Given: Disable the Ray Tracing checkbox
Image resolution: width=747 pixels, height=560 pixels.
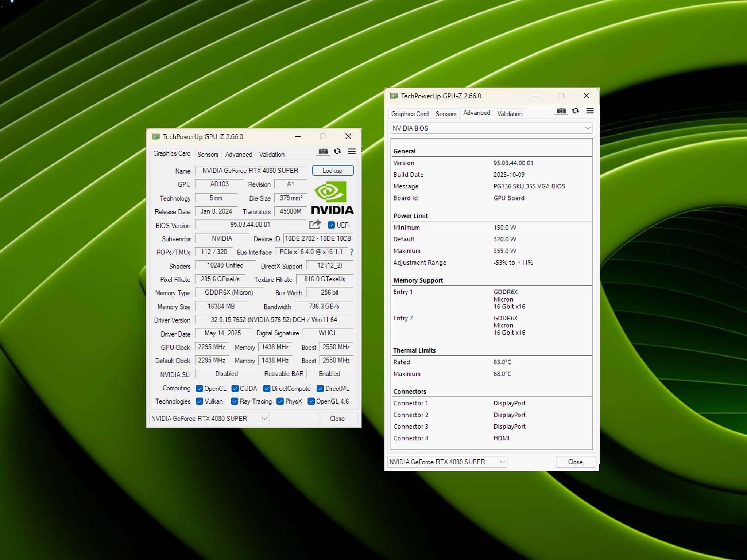Looking at the screenshot, I should coord(235,401).
